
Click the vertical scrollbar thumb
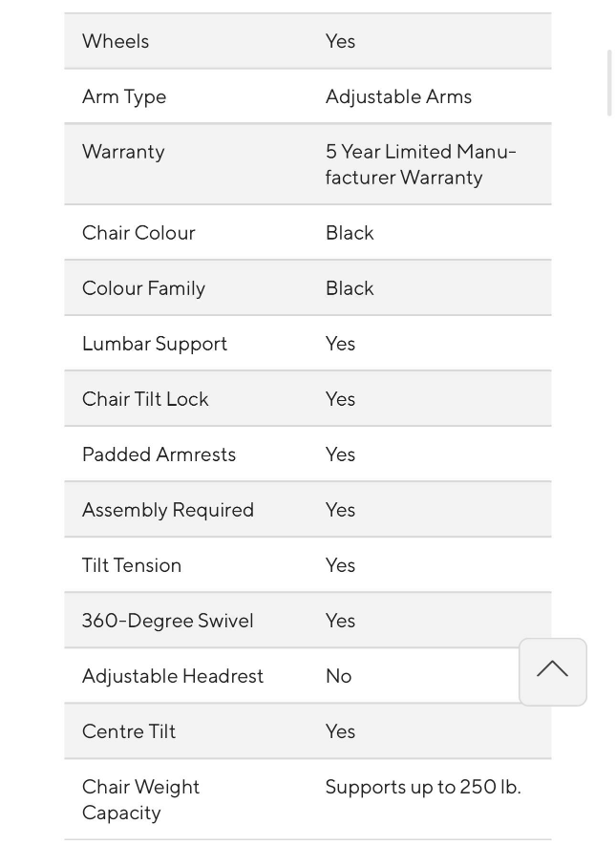click(x=609, y=82)
